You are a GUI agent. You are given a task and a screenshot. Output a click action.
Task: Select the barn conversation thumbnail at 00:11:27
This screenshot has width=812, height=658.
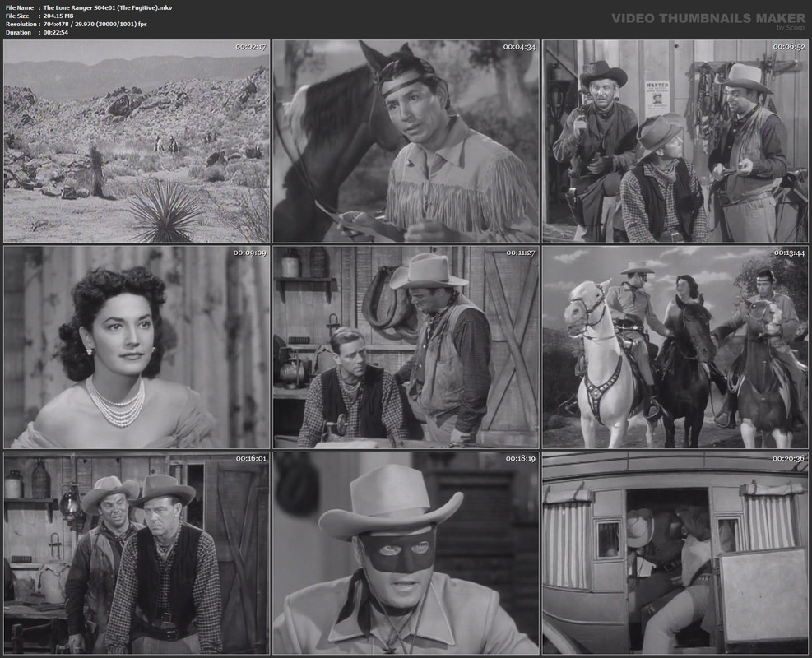click(x=406, y=347)
